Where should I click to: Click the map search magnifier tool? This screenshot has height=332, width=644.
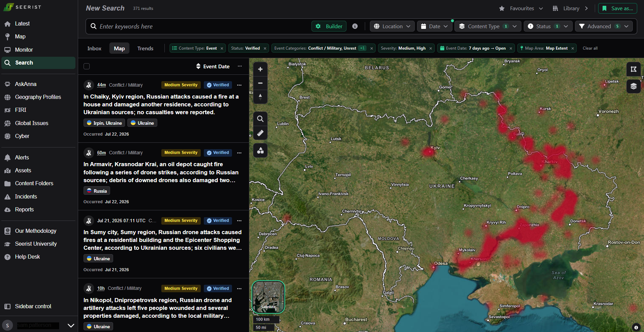click(x=260, y=119)
